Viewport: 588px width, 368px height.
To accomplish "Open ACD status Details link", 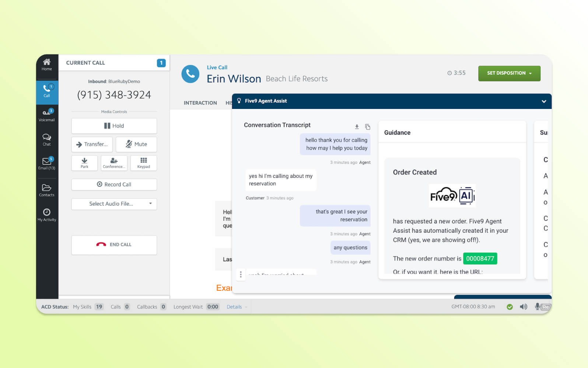I will pos(234,307).
